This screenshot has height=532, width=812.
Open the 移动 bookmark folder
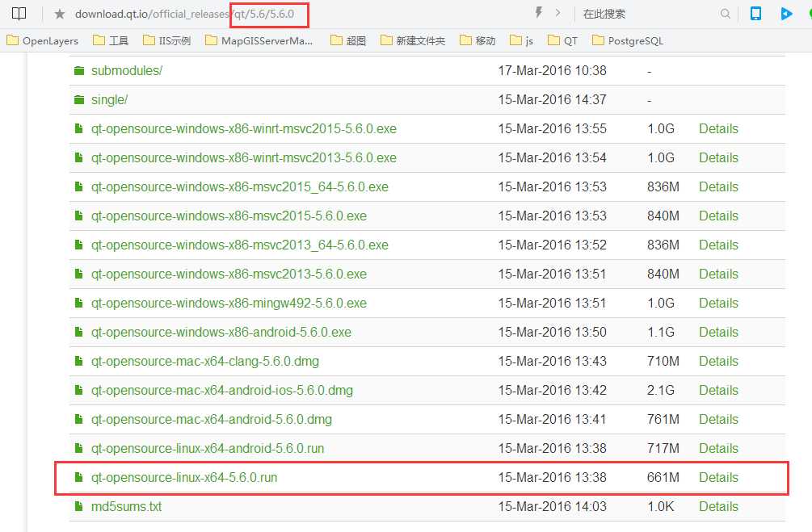(x=478, y=41)
